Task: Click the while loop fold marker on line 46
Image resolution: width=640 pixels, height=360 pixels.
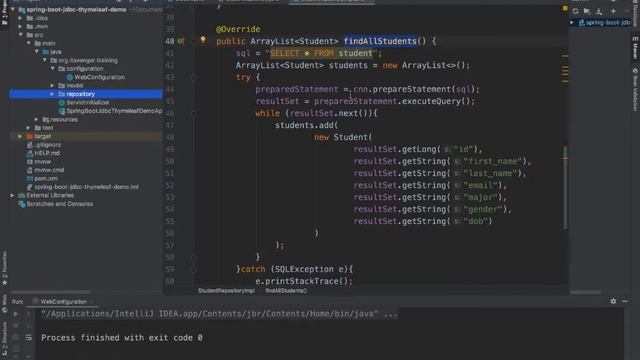Action: coord(193,113)
